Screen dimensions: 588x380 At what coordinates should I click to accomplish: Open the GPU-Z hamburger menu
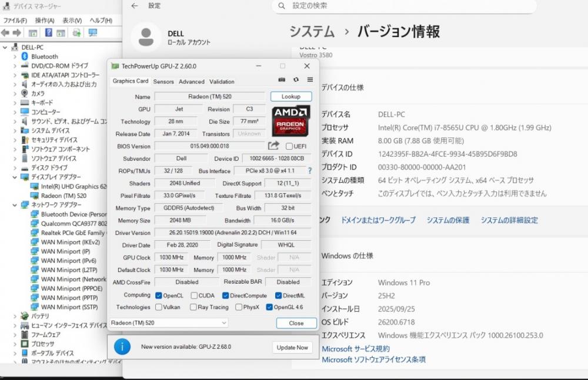[310, 80]
